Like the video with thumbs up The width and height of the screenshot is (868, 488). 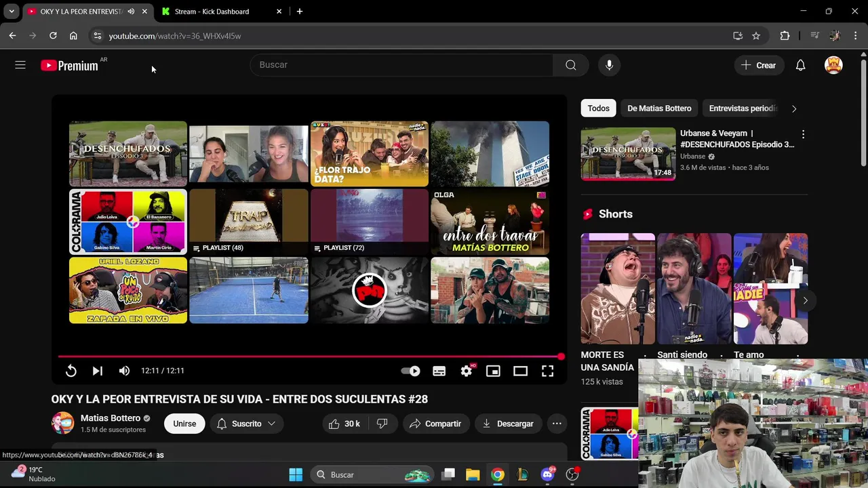[x=344, y=424]
